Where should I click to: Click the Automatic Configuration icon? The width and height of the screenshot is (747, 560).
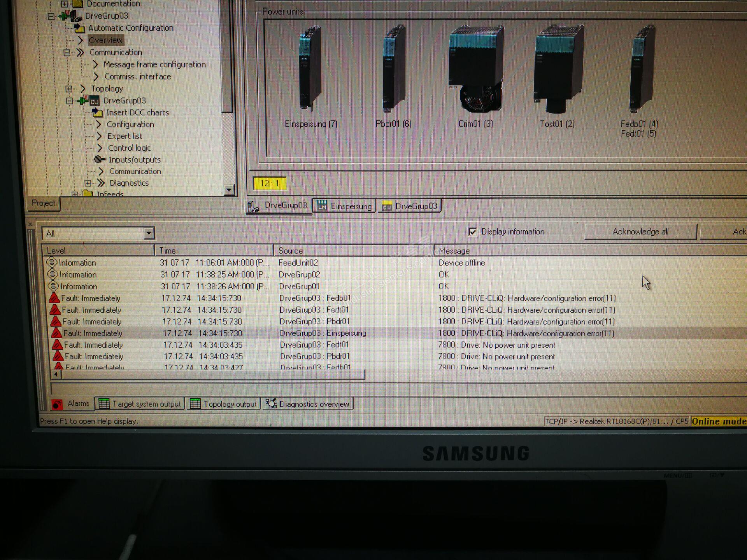[x=79, y=28]
